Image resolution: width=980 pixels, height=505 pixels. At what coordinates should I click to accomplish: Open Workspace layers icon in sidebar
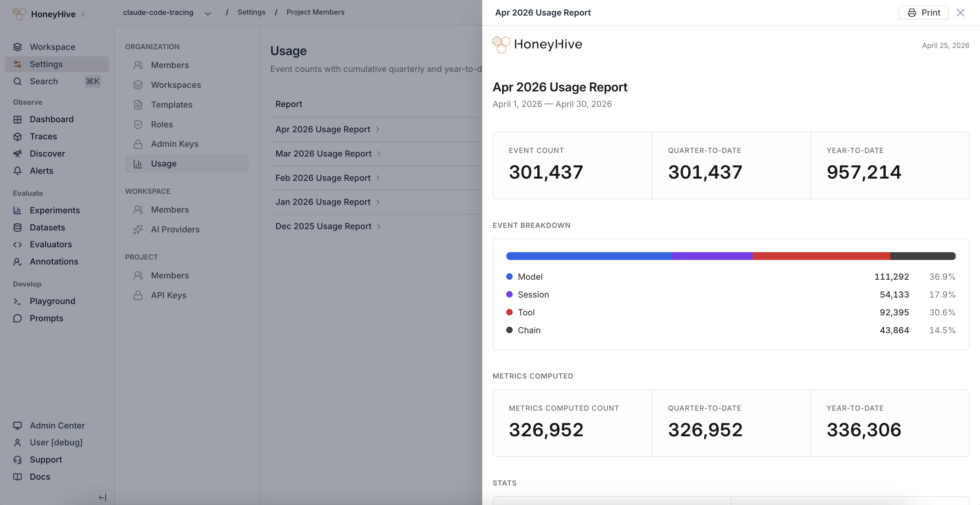pyautogui.click(x=17, y=47)
